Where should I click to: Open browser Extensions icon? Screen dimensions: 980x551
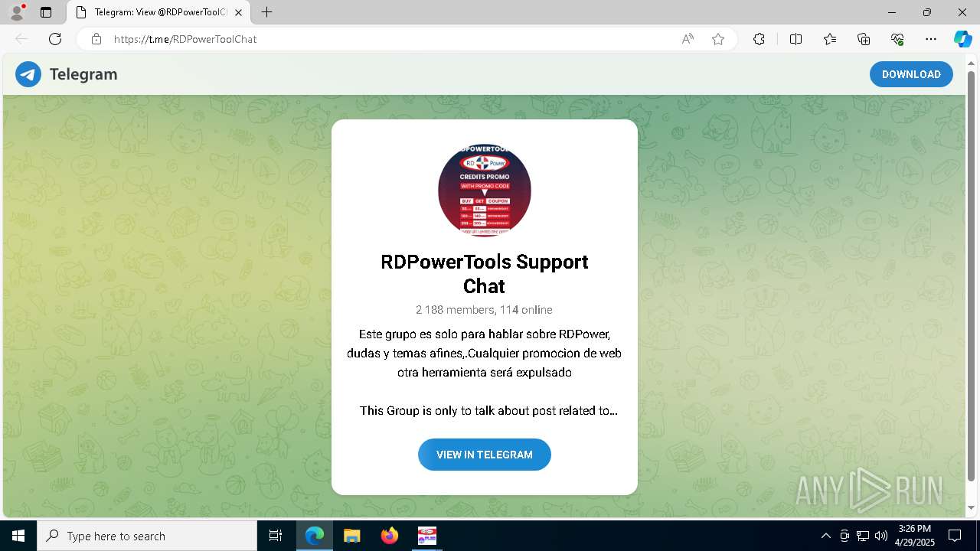[759, 39]
